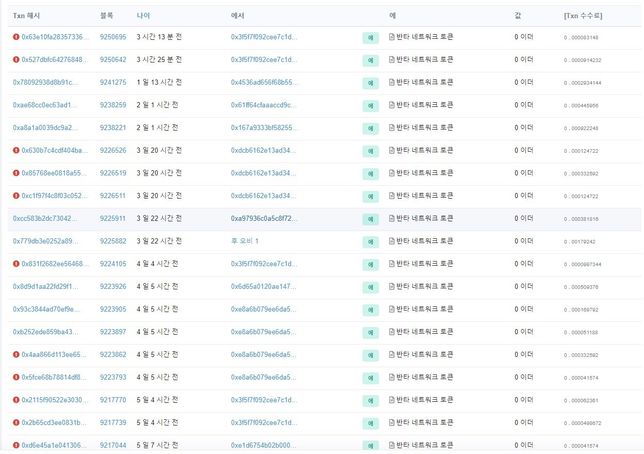Click error icon beside hash 0x831f2682ee56468

pyautogui.click(x=16, y=264)
